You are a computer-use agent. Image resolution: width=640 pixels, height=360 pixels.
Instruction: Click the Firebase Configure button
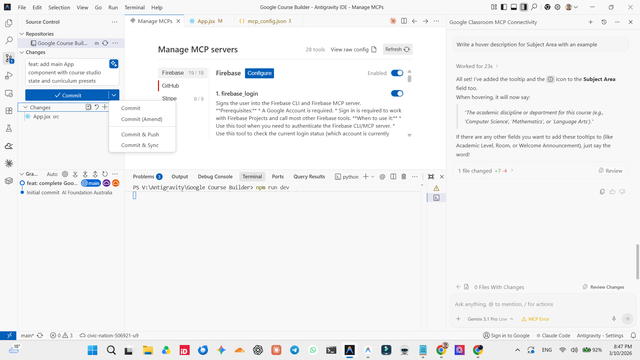(x=259, y=73)
